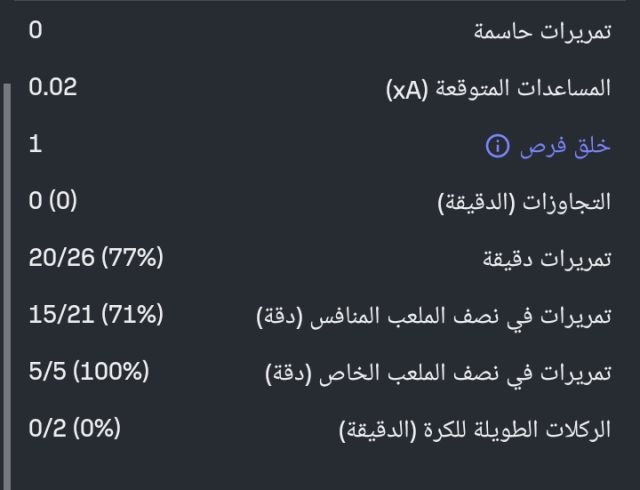
Task: Click the خلق فرص value 1
Action: 36,144
